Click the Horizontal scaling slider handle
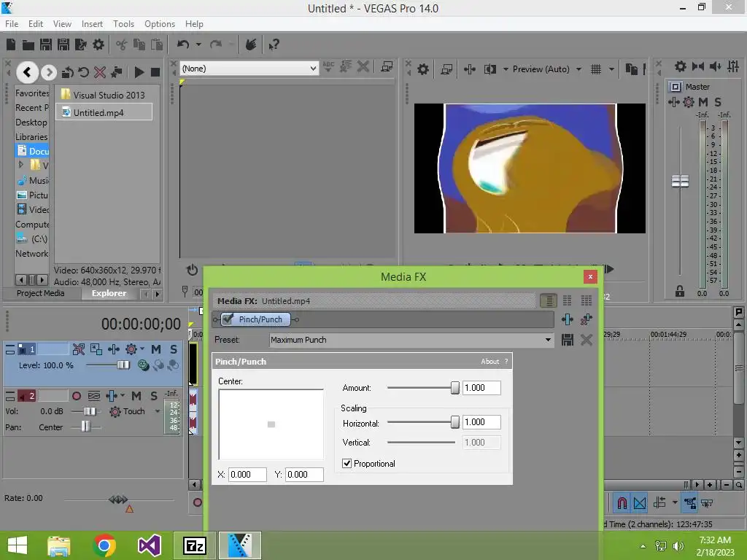 point(455,422)
